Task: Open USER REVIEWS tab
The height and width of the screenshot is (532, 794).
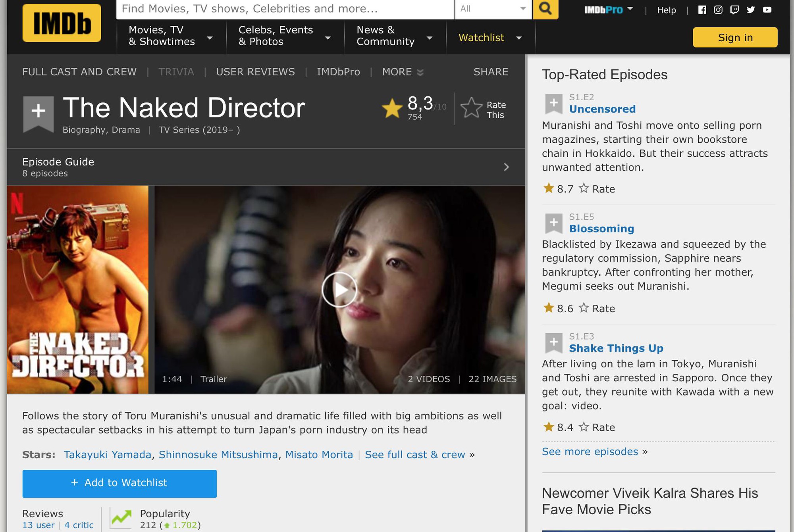Action: 255,72
